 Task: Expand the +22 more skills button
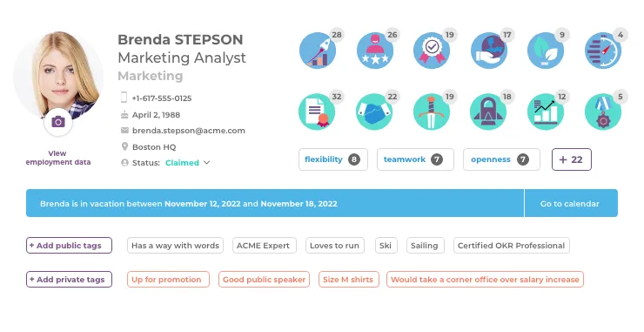click(571, 159)
